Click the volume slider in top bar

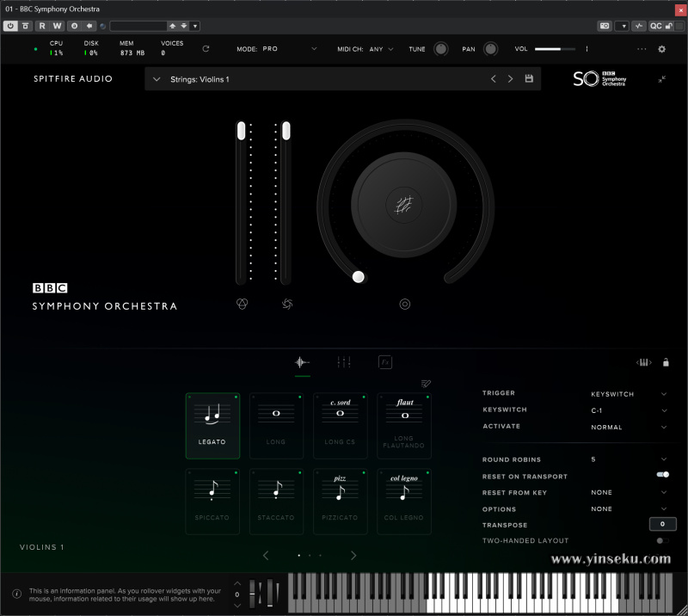point(555,49)
